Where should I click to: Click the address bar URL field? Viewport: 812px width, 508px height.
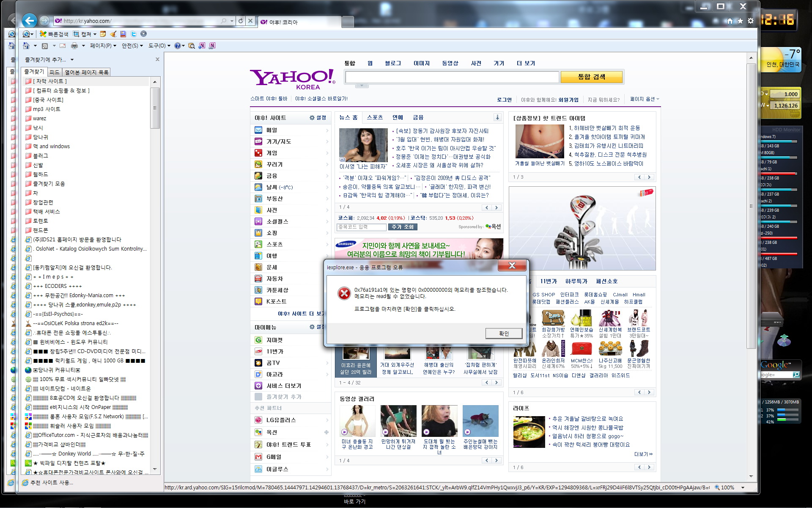tap(140, 21)
